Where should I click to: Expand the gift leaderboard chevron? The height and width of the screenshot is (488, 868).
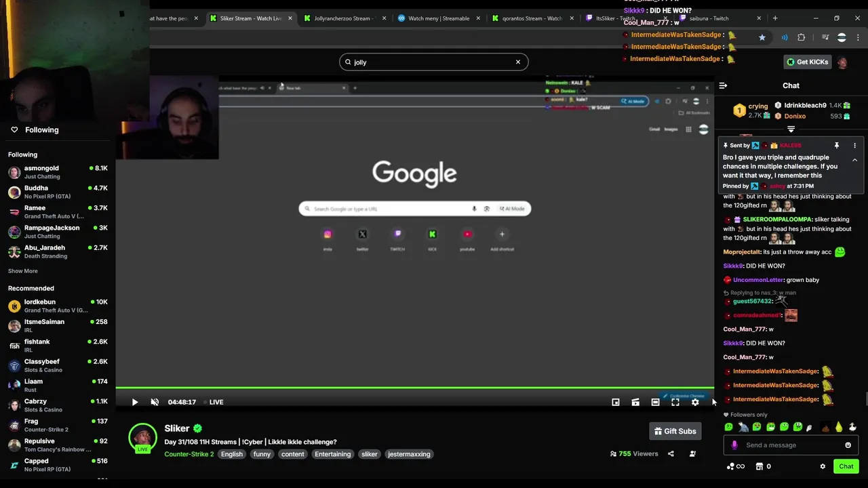tap(791, 129)
